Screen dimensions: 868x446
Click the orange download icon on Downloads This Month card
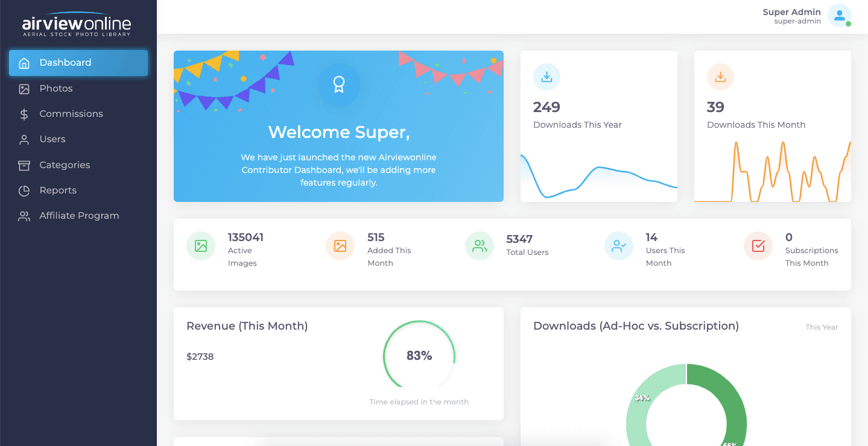720,77
